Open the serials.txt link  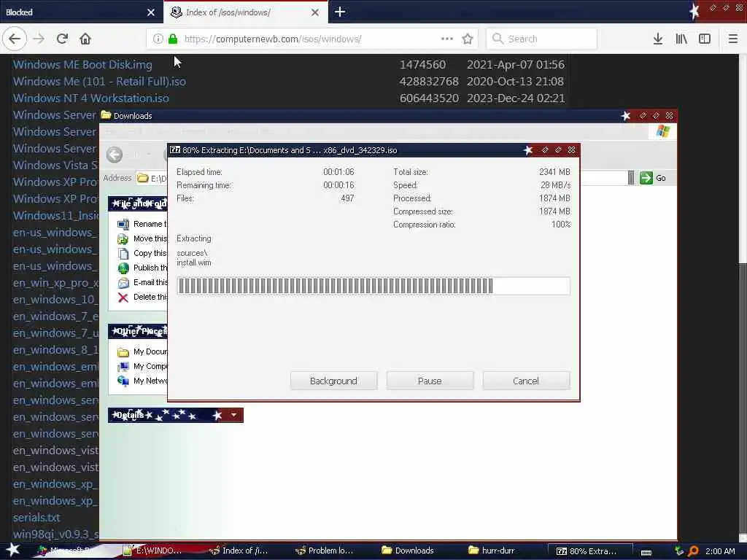pyautogui.click(x=36, y=518)
